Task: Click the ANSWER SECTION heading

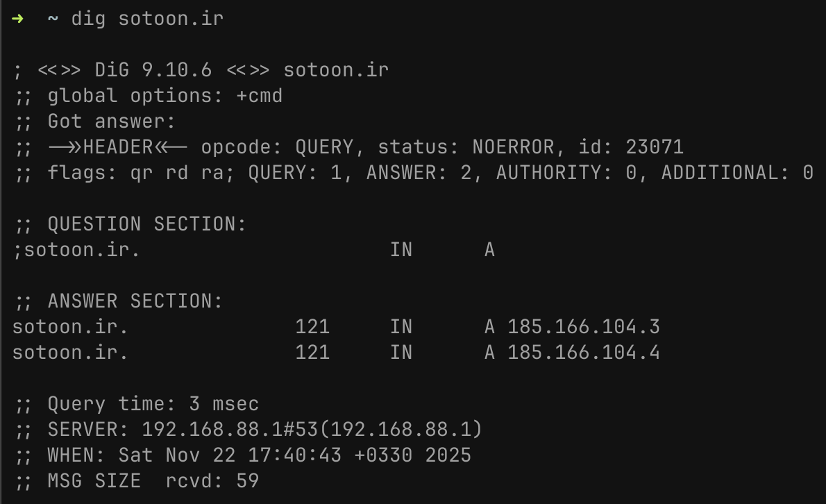Action: [135, 301]
